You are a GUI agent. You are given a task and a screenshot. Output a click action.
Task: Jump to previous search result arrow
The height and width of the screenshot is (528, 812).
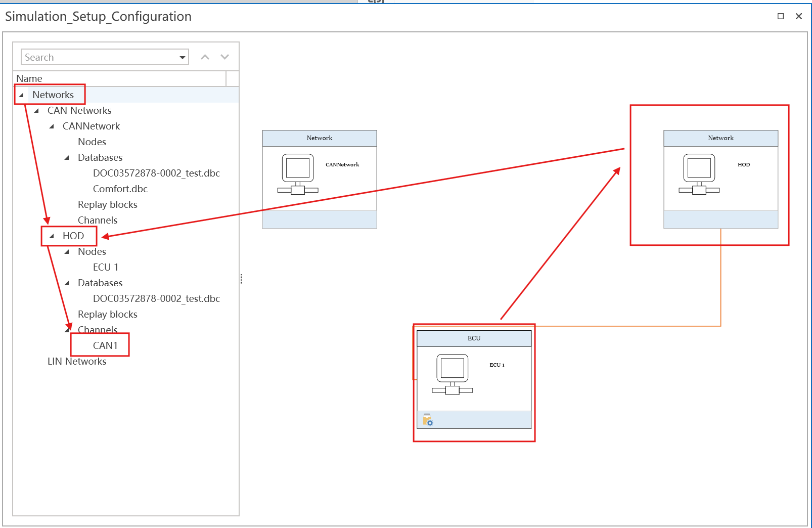(205, 57)
